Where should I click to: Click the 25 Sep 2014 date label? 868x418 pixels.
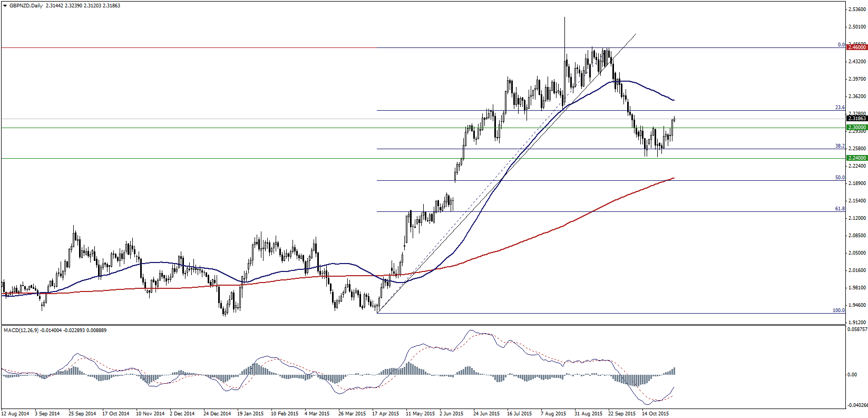point(82,414)
